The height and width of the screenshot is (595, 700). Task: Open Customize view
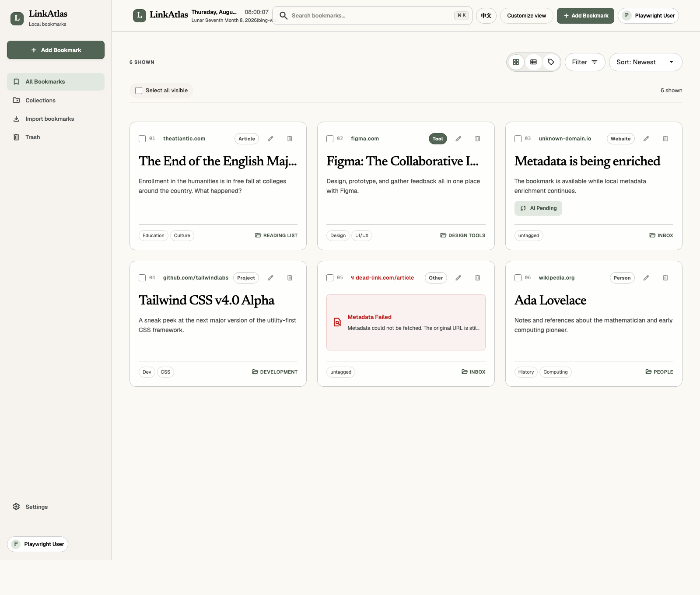tap(527, 16)
